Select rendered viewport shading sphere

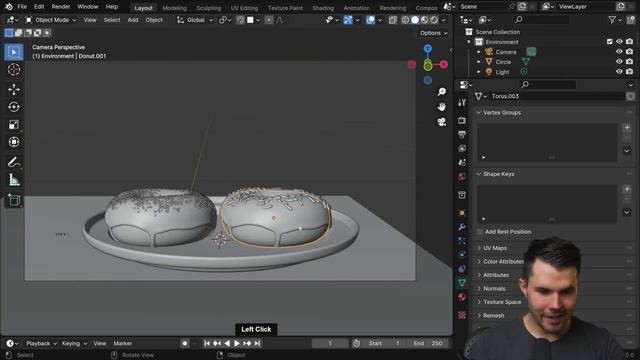coord(434,20)
